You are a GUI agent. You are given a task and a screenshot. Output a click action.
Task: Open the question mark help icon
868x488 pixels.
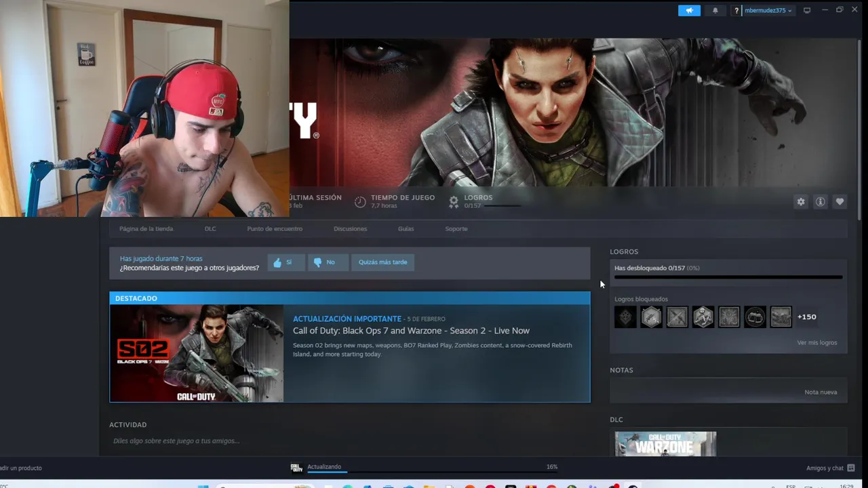[736, 10]
